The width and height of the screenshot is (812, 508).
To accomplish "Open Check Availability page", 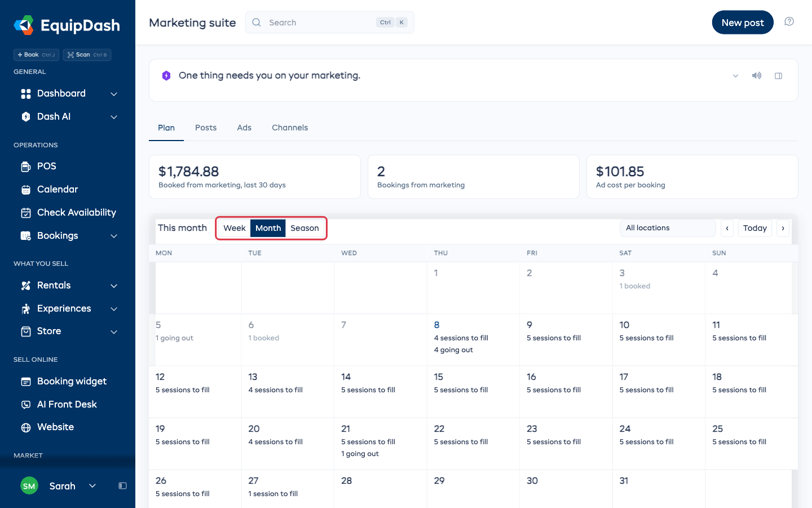I will pos(68,213).
